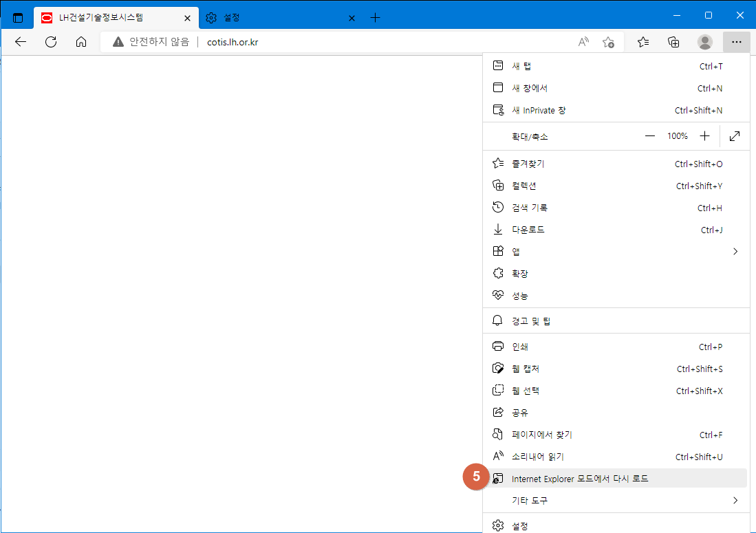Open the collections toolbar button
This screenshot has height=533, width=756.
pos(673,42)
